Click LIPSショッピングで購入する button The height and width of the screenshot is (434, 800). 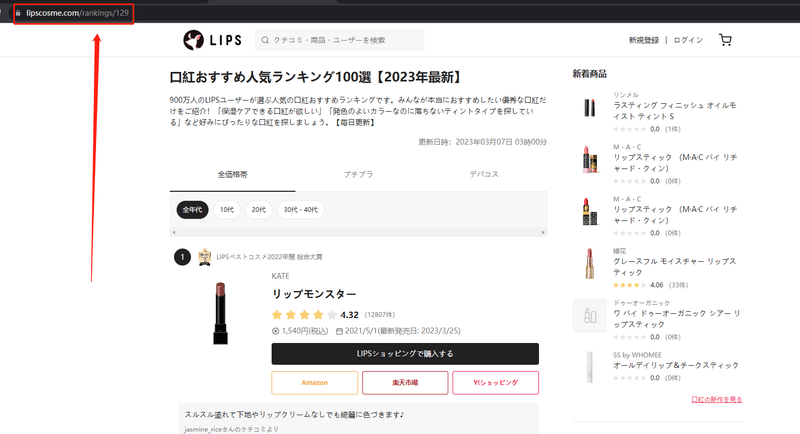(405, 353)
